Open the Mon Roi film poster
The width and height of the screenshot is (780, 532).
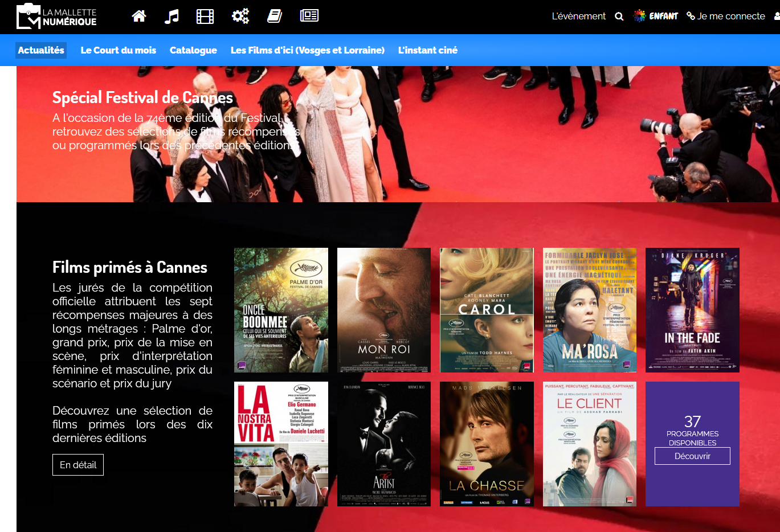384,310
